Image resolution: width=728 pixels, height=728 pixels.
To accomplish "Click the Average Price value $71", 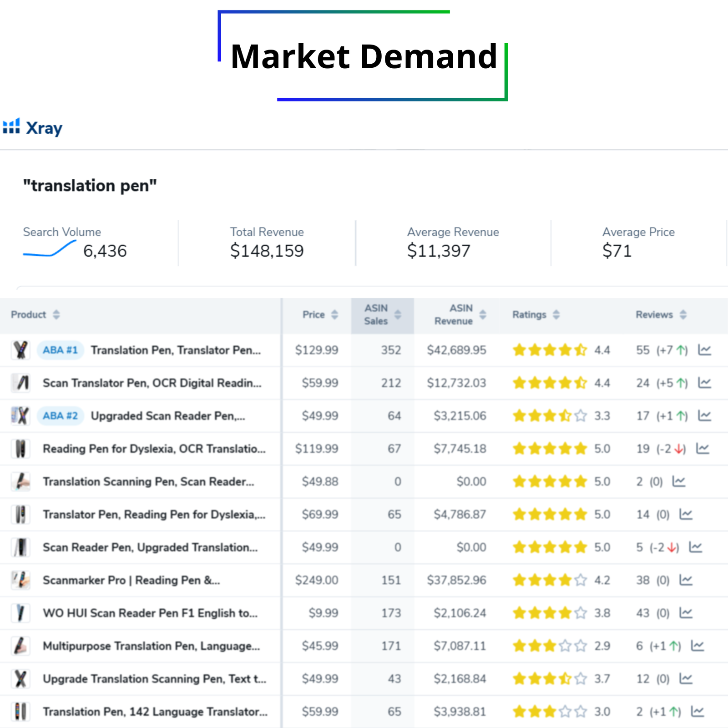I will (x=617, y=251).
